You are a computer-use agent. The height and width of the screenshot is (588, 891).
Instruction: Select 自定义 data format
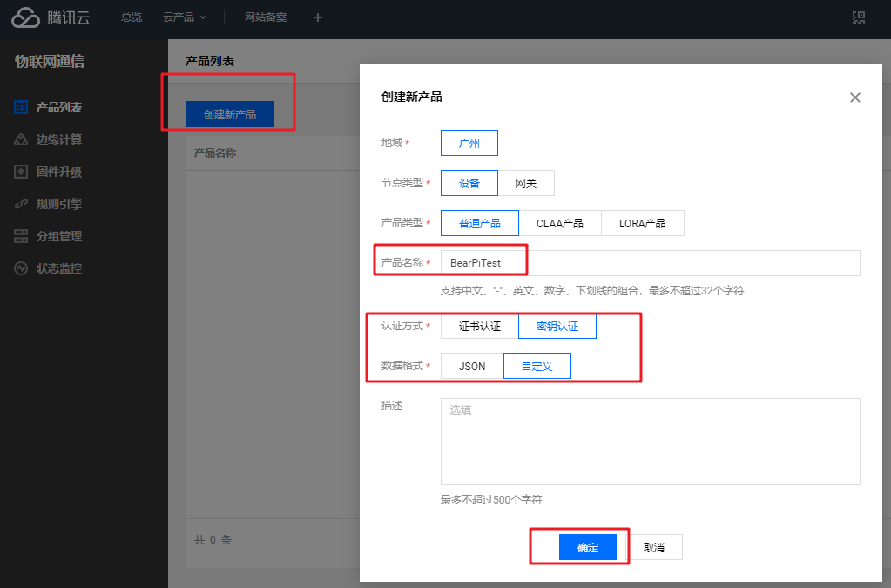537,367
